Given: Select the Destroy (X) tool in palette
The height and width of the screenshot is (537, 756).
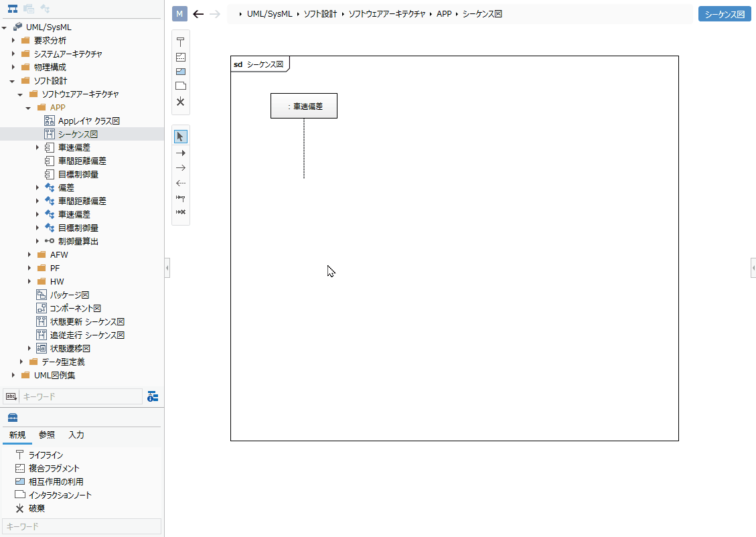Looking at the screenshot, I should (x=181, y=102).
